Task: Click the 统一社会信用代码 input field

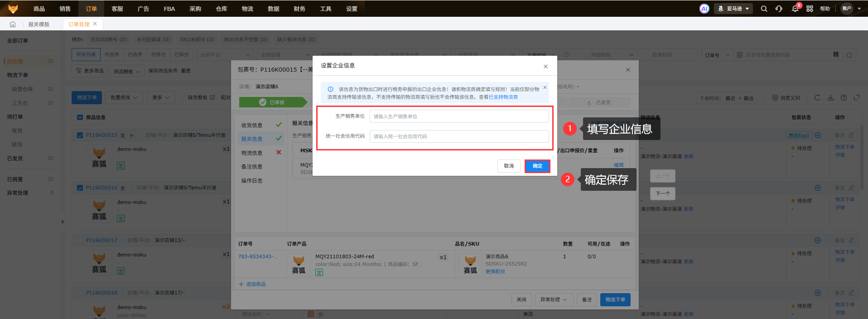Action: [459, 136]
